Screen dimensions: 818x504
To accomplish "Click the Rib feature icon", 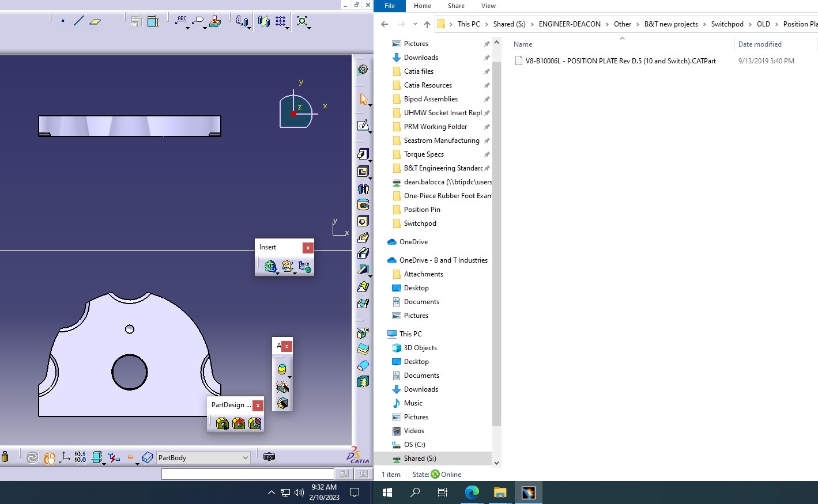I will [x=363, y=237].
